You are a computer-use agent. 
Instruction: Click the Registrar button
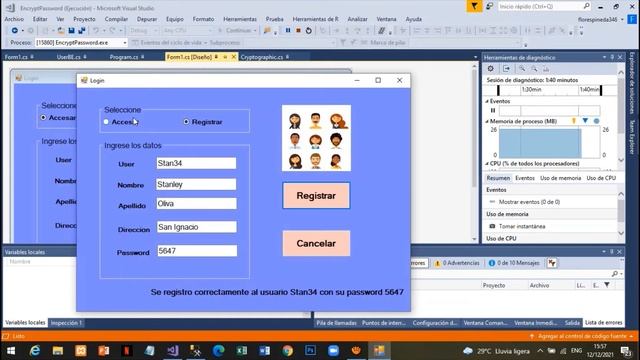tap(316, 196)
